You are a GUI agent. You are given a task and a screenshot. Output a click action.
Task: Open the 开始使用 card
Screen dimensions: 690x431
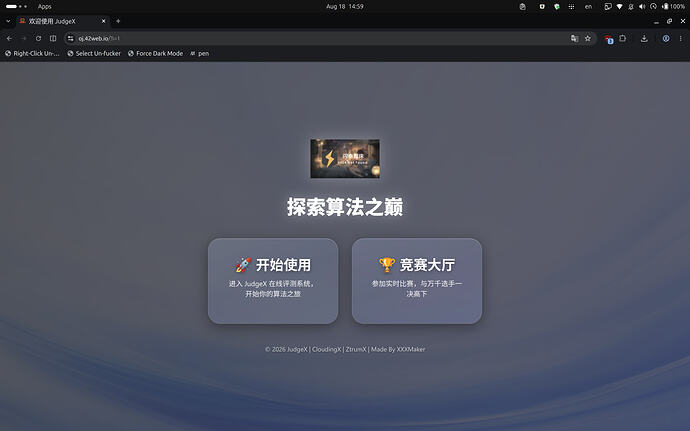tap(273, 281)
